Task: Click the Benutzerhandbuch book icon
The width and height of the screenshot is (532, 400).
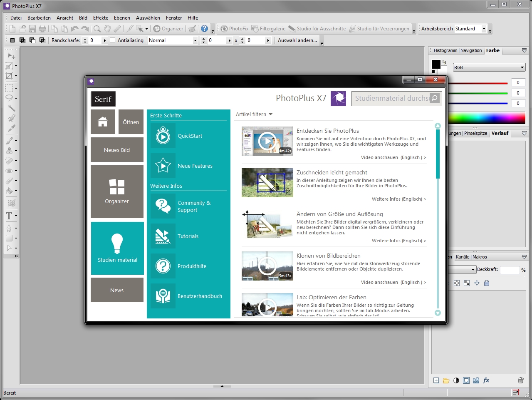Action: (x=163, y=296)
